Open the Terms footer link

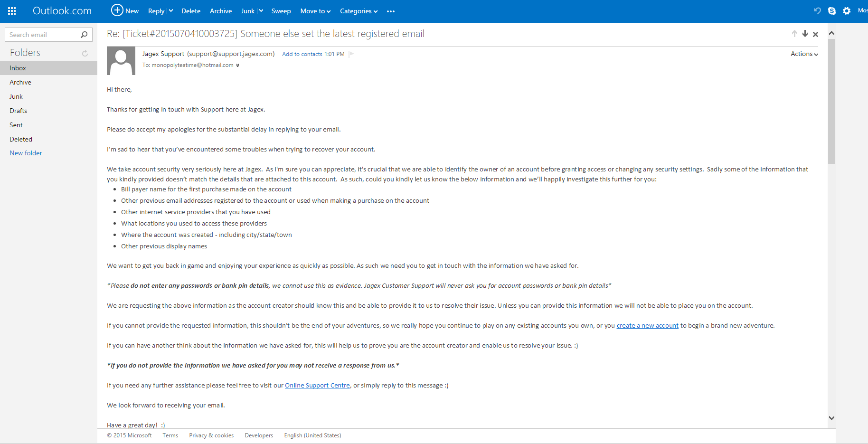pos(170,435)
